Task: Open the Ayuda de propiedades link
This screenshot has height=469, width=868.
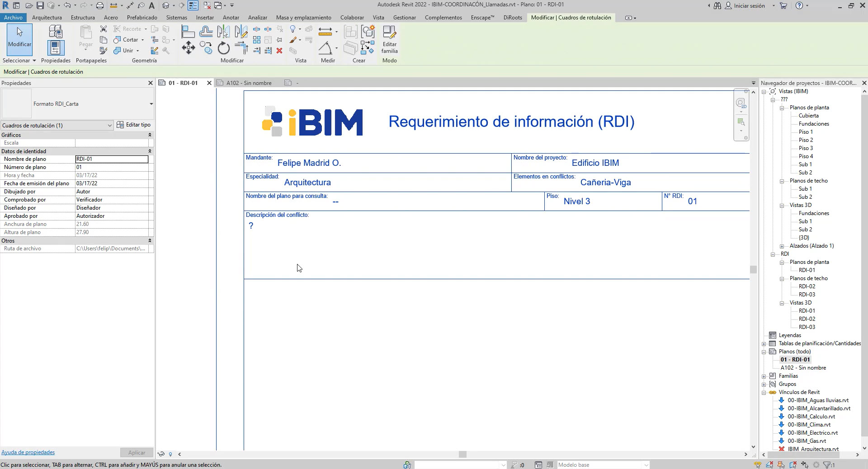Action: 28,452
